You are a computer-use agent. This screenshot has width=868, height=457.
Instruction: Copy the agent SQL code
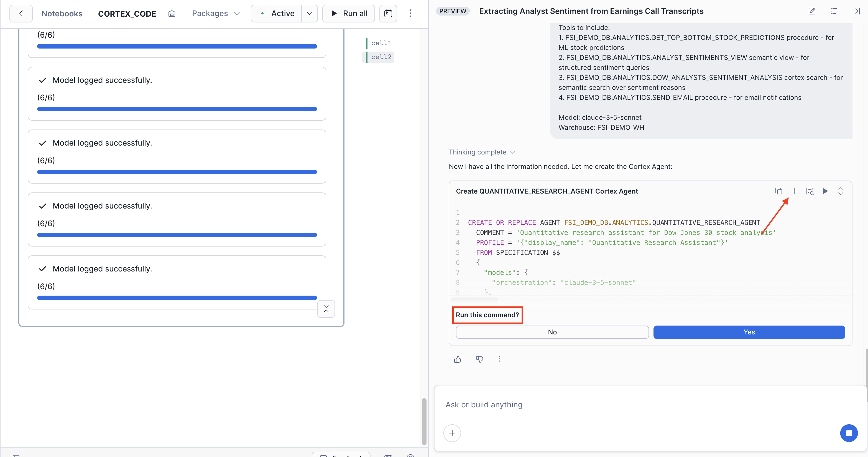click(x=778, y=191)
